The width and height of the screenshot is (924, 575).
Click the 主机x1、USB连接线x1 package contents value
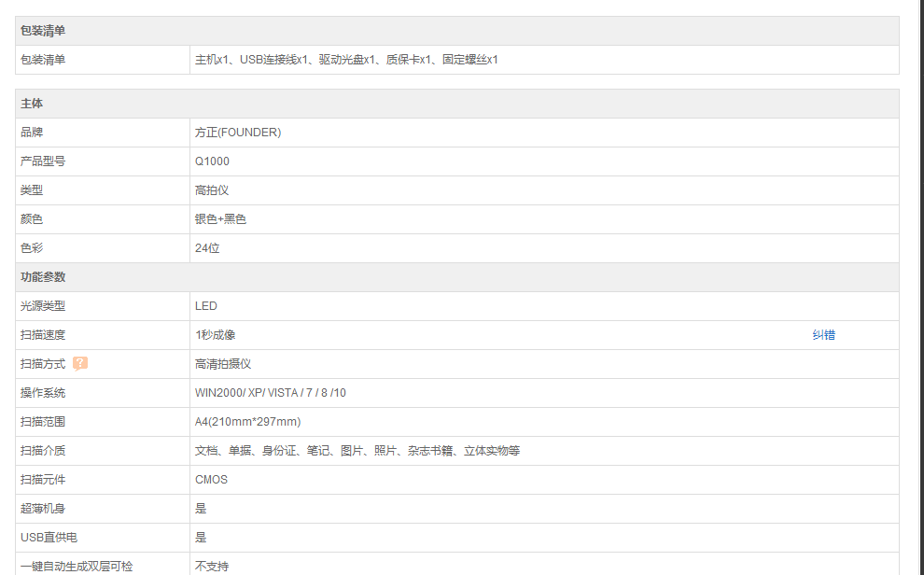346,60
